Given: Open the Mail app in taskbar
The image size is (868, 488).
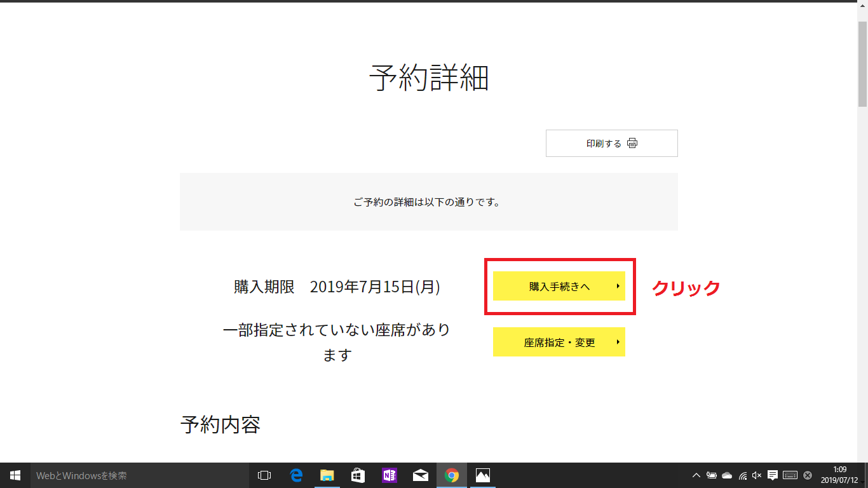Looking at the screenshot, I should [x=420, y=475].
